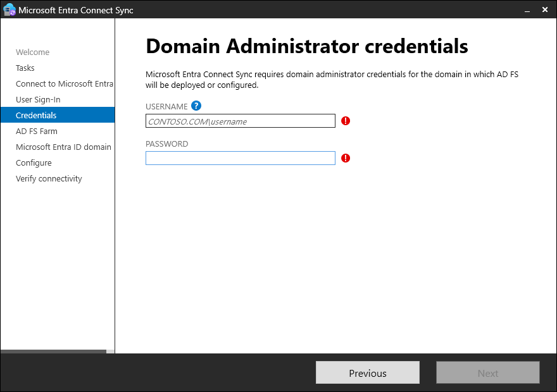The height and width of the screenshot is (392, 557).
Task: Select the highlighted Credentials step
Action: coord(58,115)
